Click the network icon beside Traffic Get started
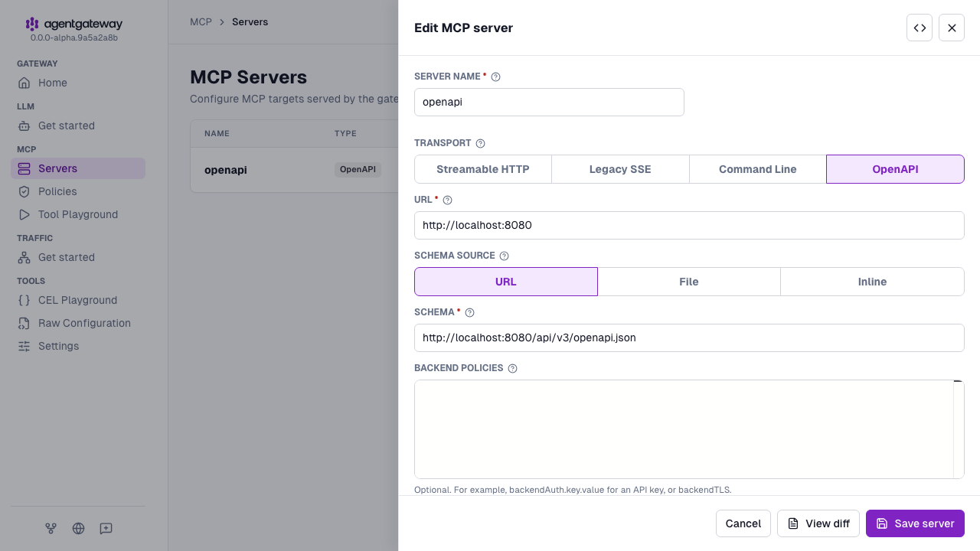 coord(24,257)
